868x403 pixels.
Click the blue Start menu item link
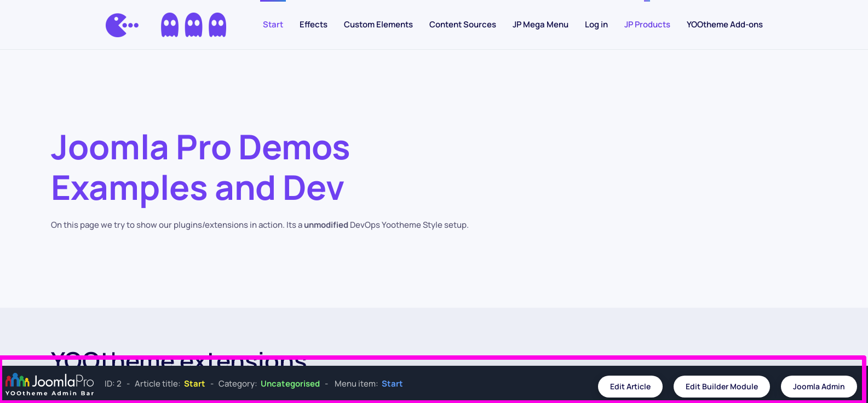392,384
